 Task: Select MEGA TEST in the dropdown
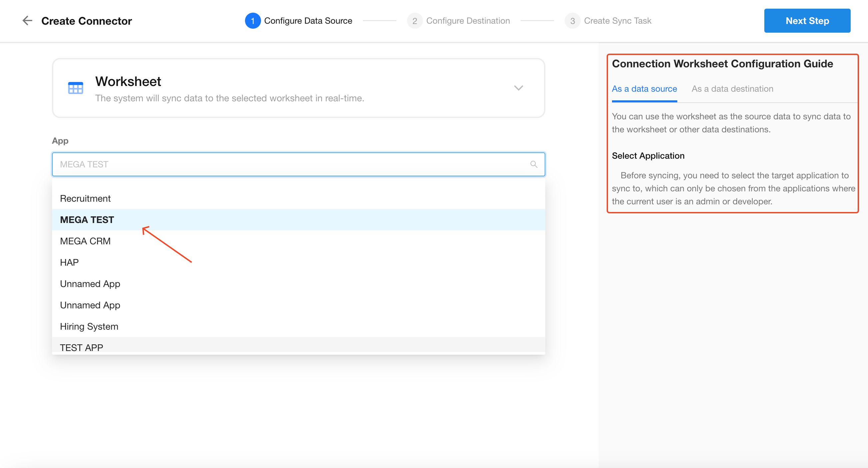click(87, 220)
